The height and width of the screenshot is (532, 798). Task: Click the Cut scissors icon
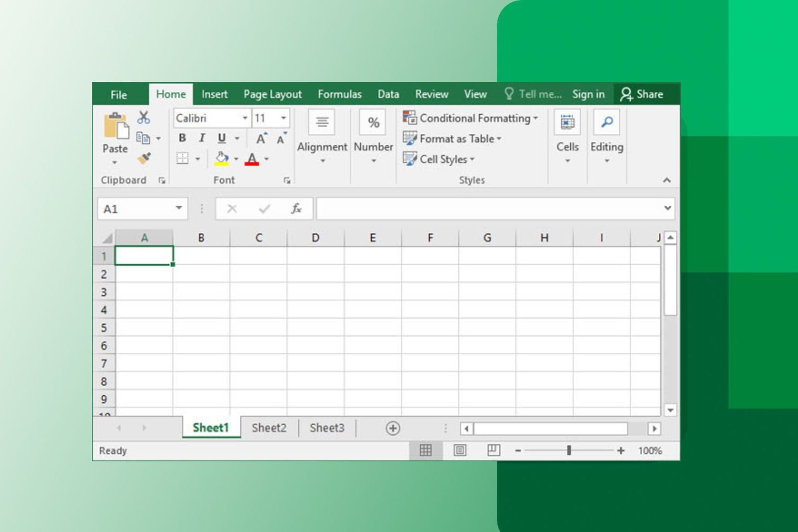click(x=143, y=118)
